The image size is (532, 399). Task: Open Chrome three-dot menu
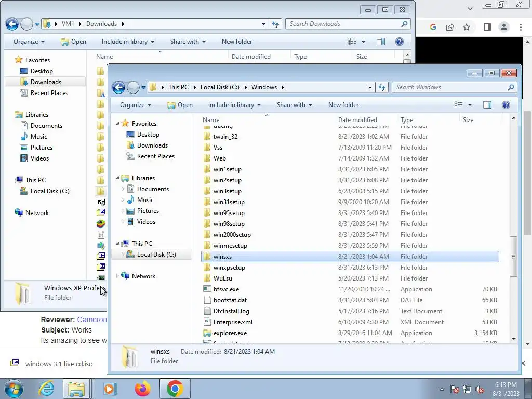click(521, 27)
